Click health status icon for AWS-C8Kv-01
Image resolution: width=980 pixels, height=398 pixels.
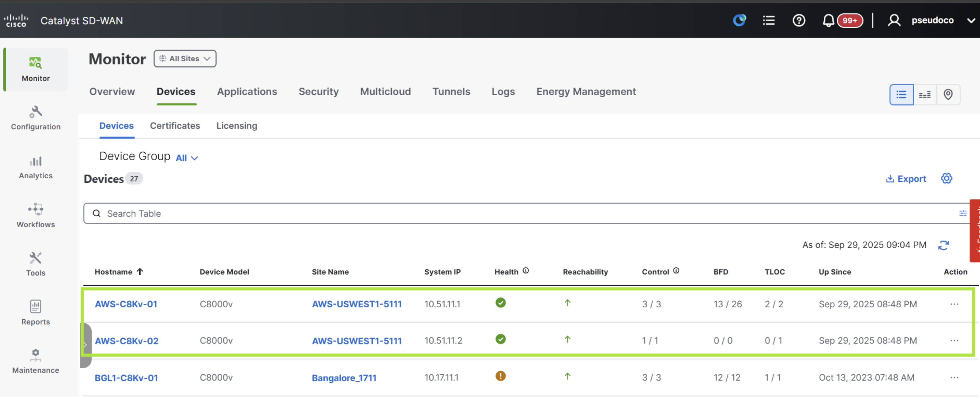(x=500, y=303)
